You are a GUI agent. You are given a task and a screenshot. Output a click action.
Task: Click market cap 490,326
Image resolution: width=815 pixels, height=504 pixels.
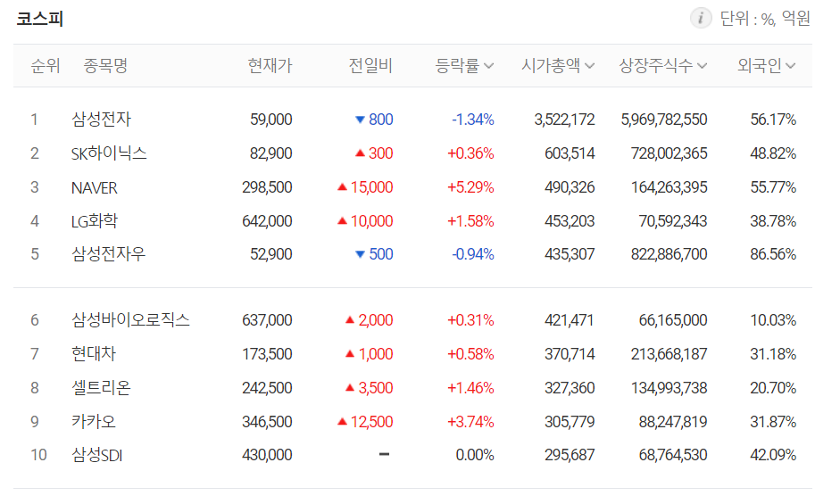[x=570, y=187]
